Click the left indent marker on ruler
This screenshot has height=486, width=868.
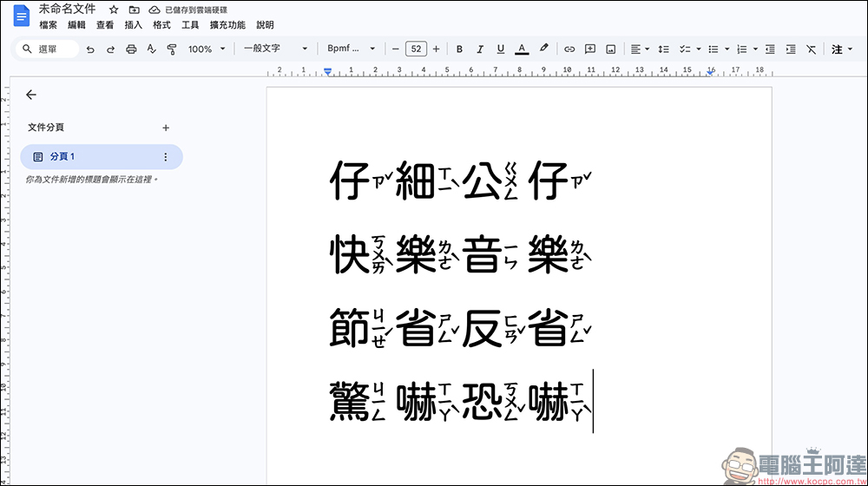(328, 71)
